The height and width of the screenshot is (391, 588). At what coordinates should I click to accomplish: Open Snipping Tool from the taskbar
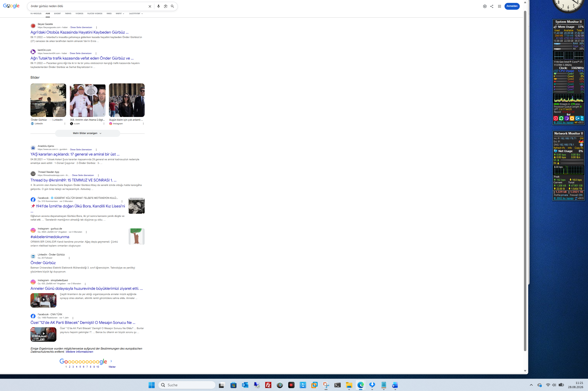(x=326, y=385)
